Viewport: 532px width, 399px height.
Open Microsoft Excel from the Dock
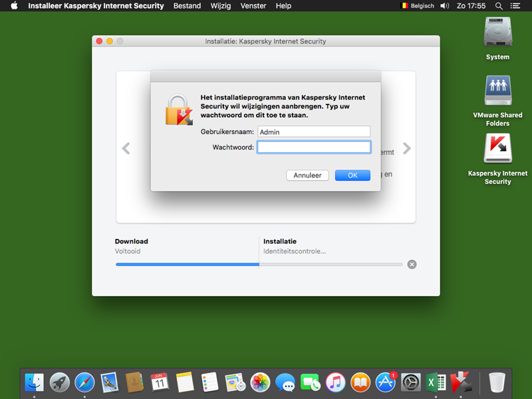pos(436,382)
